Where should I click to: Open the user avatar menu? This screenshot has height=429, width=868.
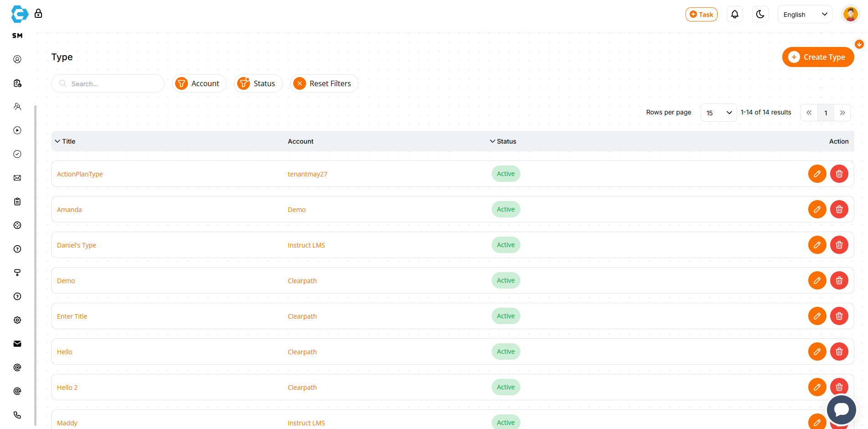point(850,14)
